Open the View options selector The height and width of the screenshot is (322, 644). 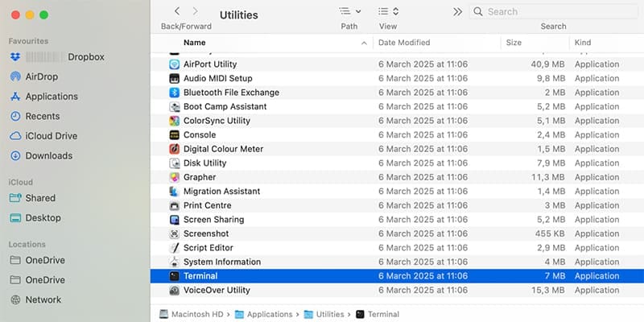(x=389, y=11)
